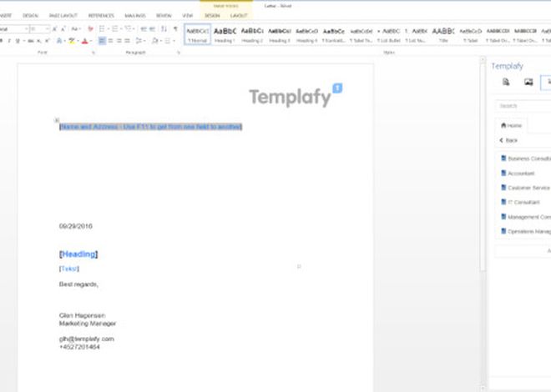Viewport: 551px width, 392px height.
Task: Click the Borders icon
Action: [x=167, y=41]
